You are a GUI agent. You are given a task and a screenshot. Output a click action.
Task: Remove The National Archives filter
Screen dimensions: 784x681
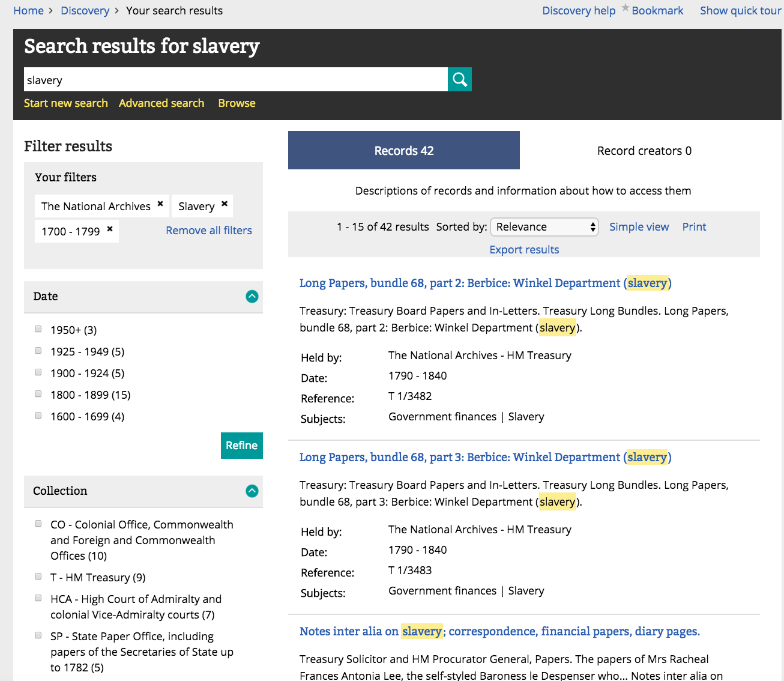160,204
